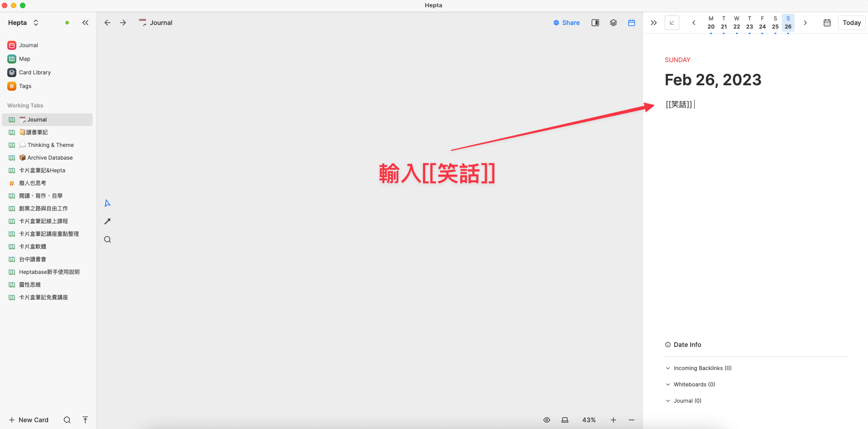Click the whiteboard search magnifier icon
Screen dimensions: 868x429
coord(108,239)
